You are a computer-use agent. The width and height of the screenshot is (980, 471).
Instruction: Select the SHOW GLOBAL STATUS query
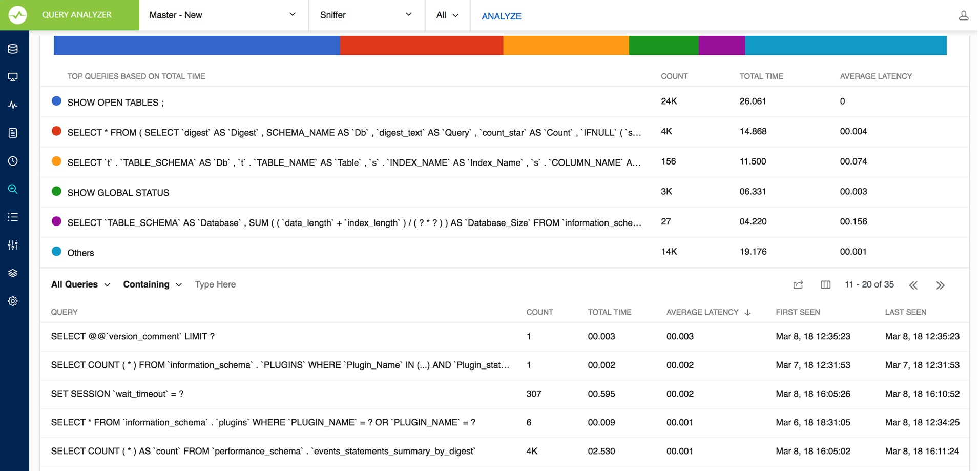pos(118,193)
